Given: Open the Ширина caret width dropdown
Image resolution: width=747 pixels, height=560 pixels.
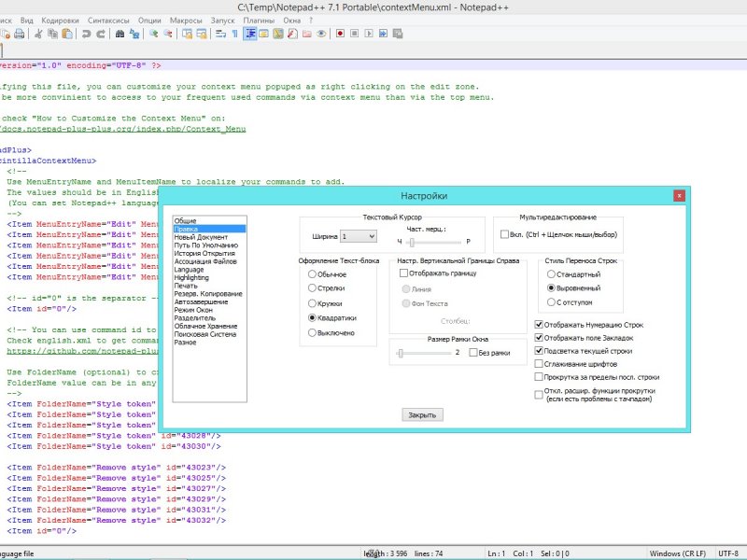Looking at the screenshot, I should (x=359, y=236).
